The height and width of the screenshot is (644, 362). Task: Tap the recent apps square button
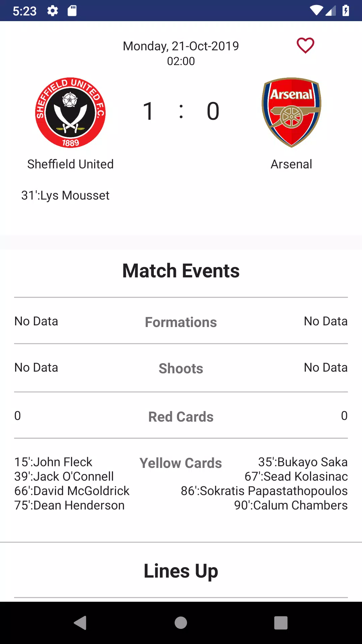click(x=281, y=623)
